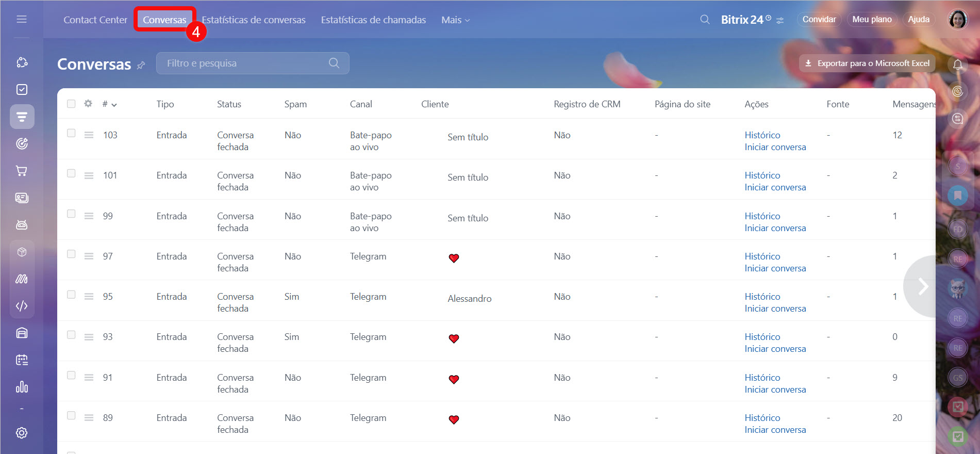Viewport: 980px width, 454px height.
Task: Click the Meu plano button
Action: [872, 19]
